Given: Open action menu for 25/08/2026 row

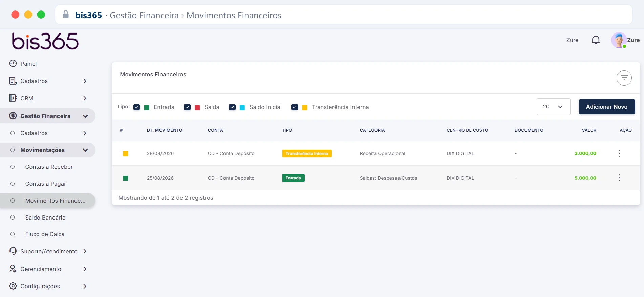Looking at the screenshot, I should [x=619, y=178].
